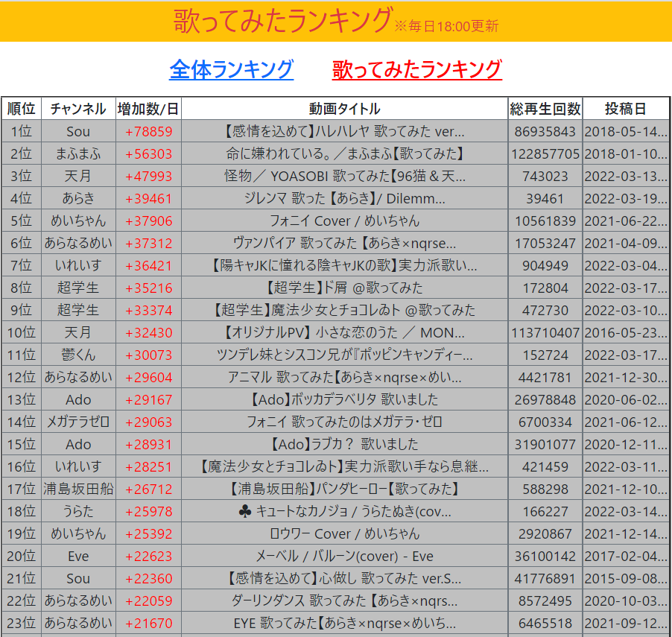
Task: Click the 23位 rank cell
Action: (x=22, y=623)
